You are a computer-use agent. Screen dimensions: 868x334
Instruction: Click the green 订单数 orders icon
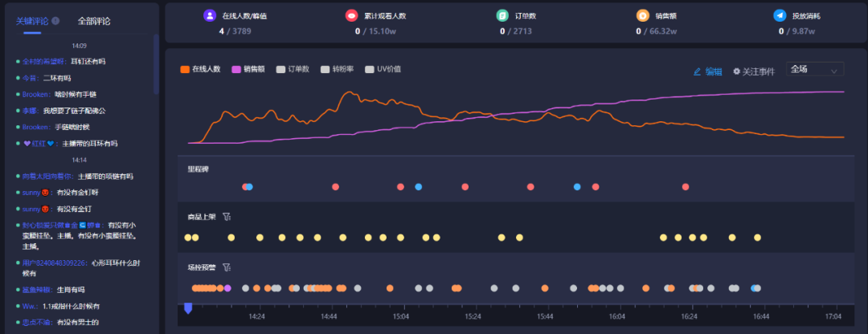tap(502, 15)
